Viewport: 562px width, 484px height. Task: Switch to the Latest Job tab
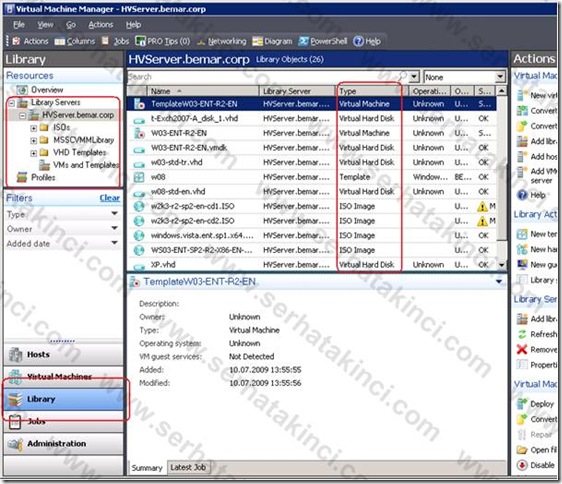(188, 467)
